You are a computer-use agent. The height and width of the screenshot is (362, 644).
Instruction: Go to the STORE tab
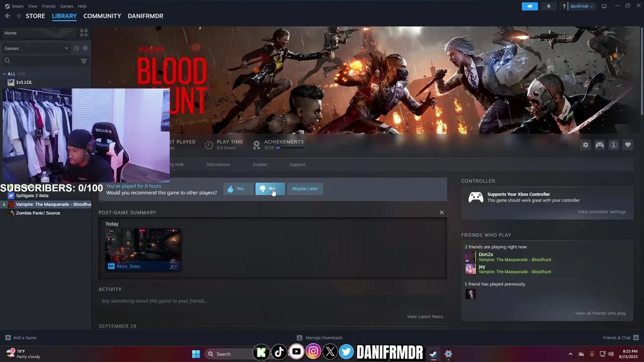[x=35, y=16]
